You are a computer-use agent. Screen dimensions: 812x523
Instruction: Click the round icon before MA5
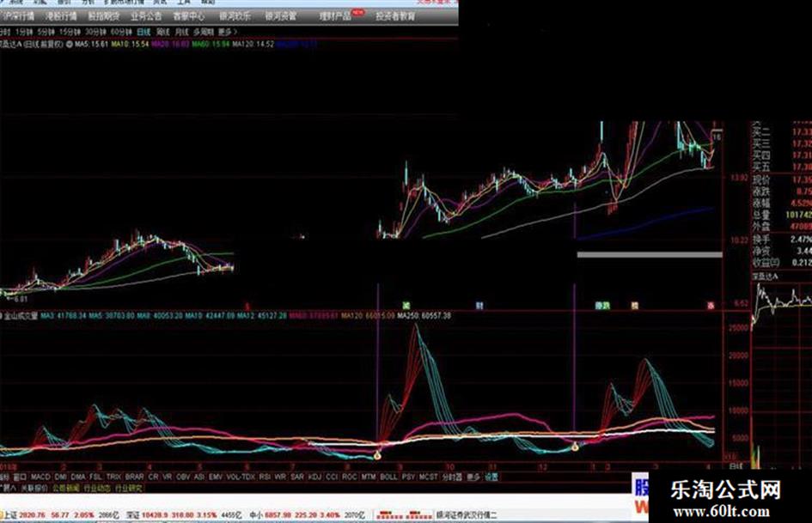point(70,45)
